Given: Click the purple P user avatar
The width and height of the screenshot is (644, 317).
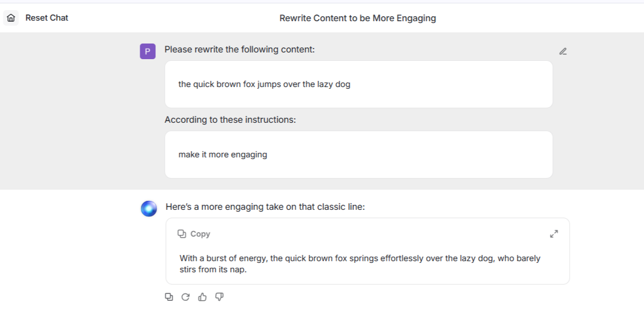Looking at the screenshot, I should point(147,52).
